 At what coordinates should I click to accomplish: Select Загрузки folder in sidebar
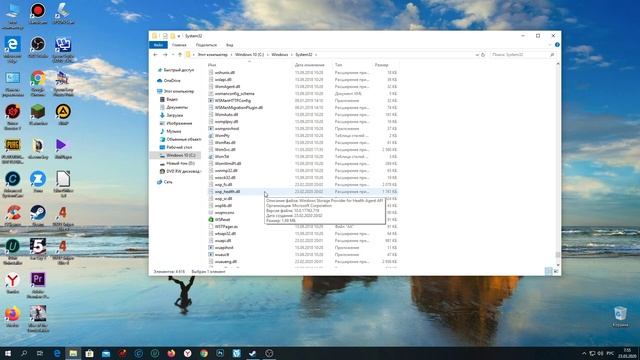point(174,116)
